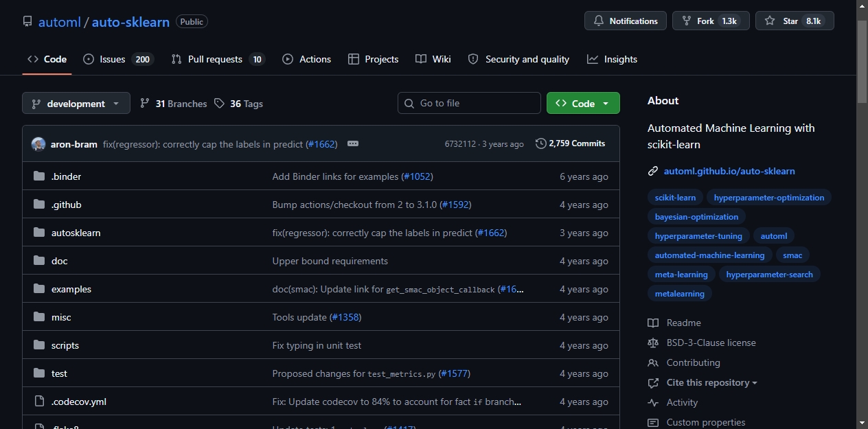Open the aron-bram author link
Image resolution: width=868 pixels, height=429 pixels.
point(74,144)
